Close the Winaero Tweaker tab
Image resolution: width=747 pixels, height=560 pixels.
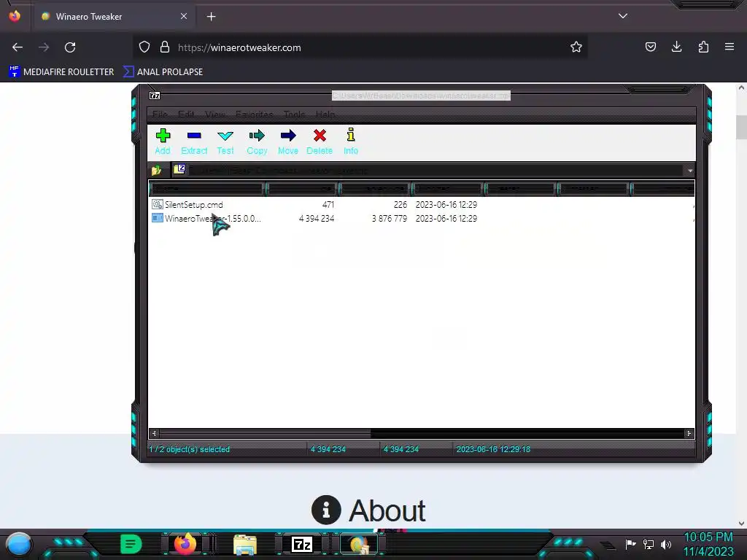tap(183, 16)
